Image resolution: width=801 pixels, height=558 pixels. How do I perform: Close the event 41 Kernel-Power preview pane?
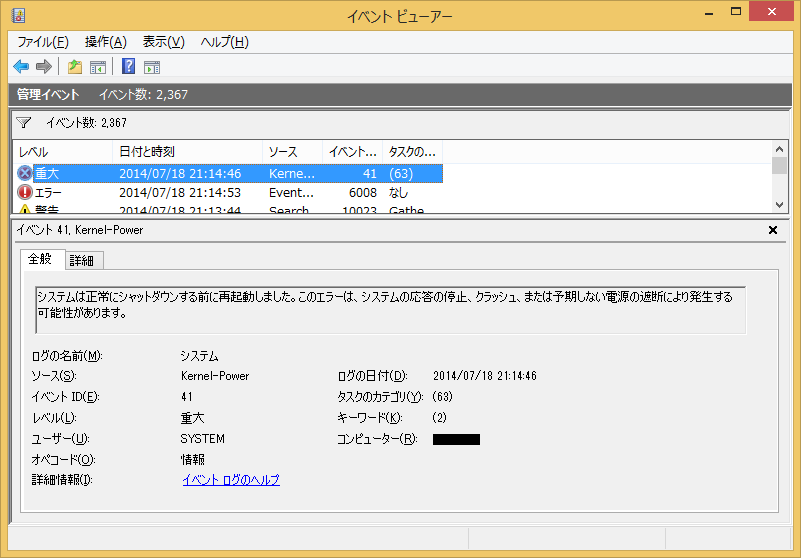tap(773, 230)
